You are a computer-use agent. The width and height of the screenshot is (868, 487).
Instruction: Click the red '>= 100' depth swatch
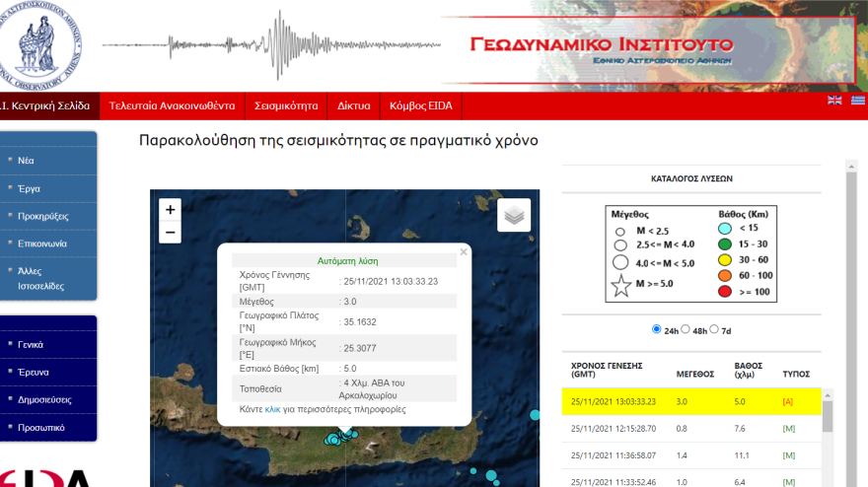click(725, 292)
